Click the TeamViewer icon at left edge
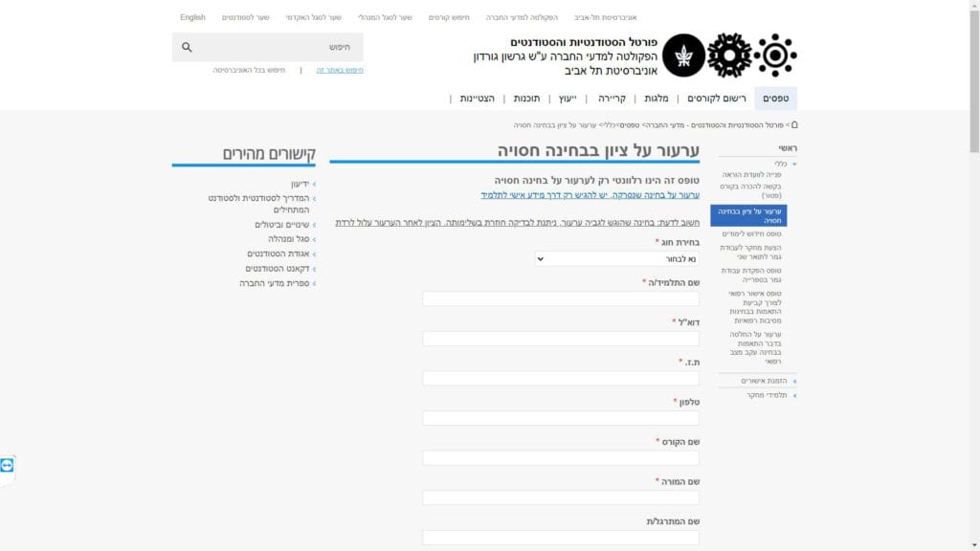Image resolution: width=980 pixels, height=551 pixels. pos(7,466)
